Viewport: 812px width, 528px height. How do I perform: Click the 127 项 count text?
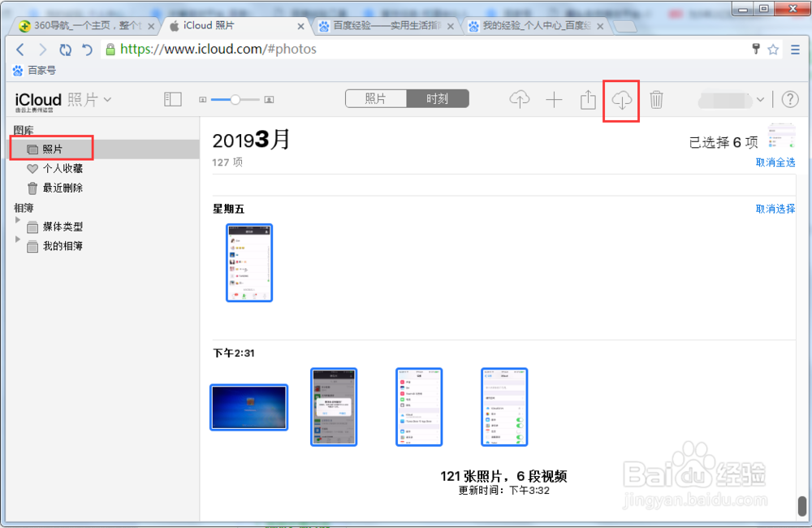click(227, 162)
